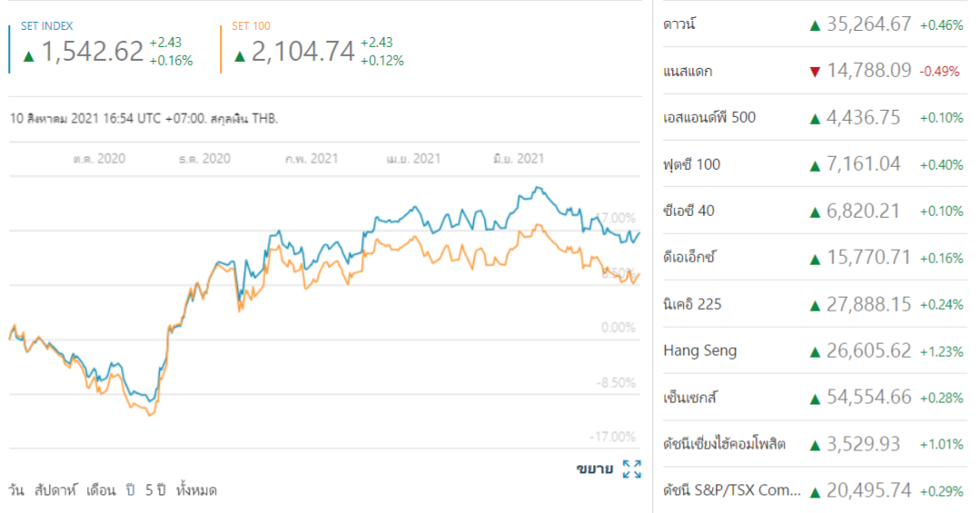Viewport: 980px width, 513px height.
Task: Open the ดัชนีเชียงไฮ้คอมโพสิต index
Action: pos(724,444)
